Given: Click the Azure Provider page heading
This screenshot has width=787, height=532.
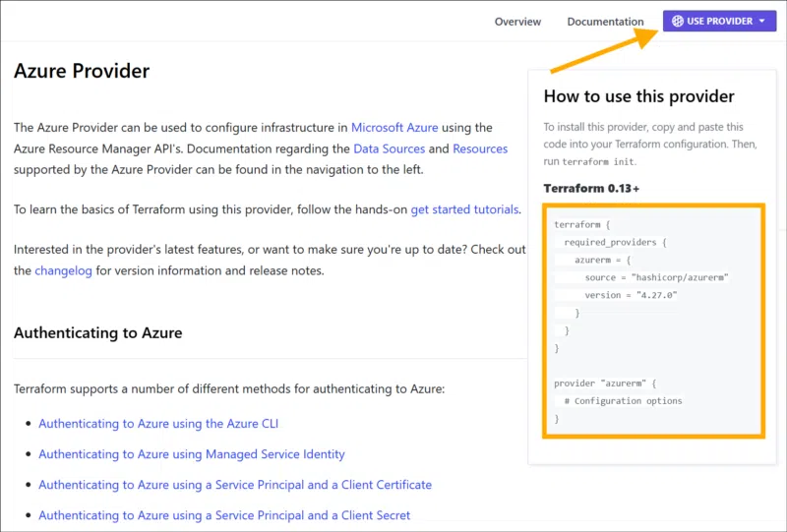Looking at the screenshot, I should click(x=82, y=72).
